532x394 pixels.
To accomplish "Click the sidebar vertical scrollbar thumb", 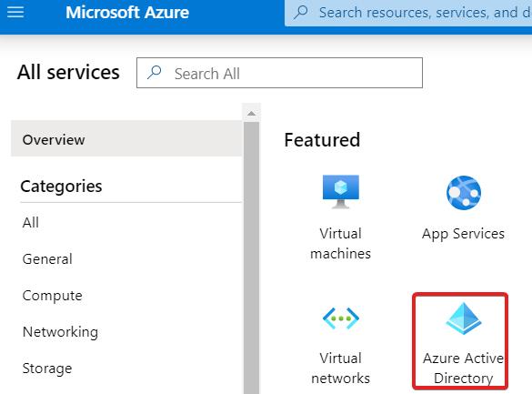I will [x=251, y=258].
